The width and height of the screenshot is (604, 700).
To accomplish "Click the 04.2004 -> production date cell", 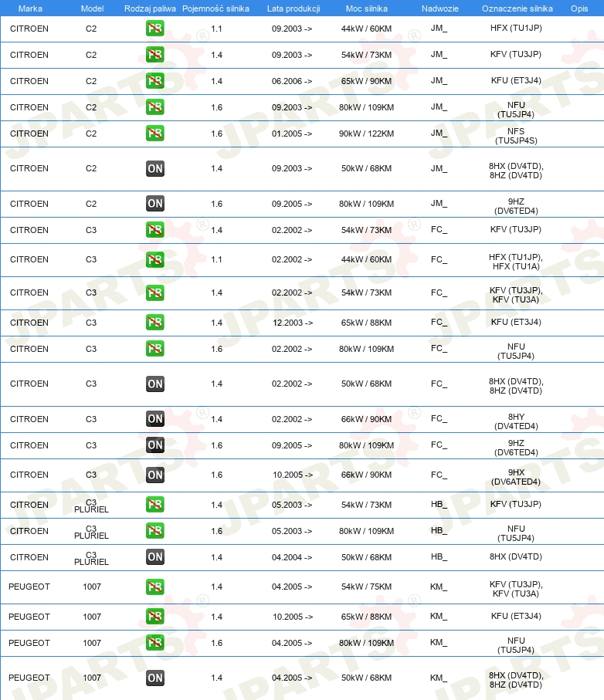I will 292,557.
